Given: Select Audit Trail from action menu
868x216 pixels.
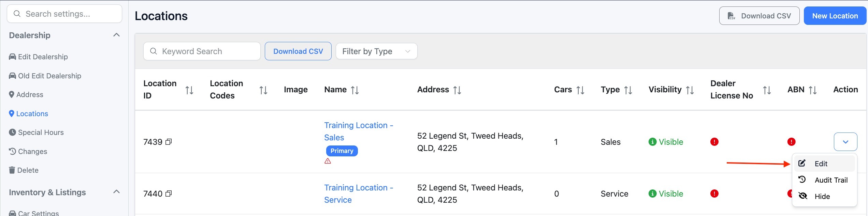Looking at the screenshot, I should tap(831, 180).
